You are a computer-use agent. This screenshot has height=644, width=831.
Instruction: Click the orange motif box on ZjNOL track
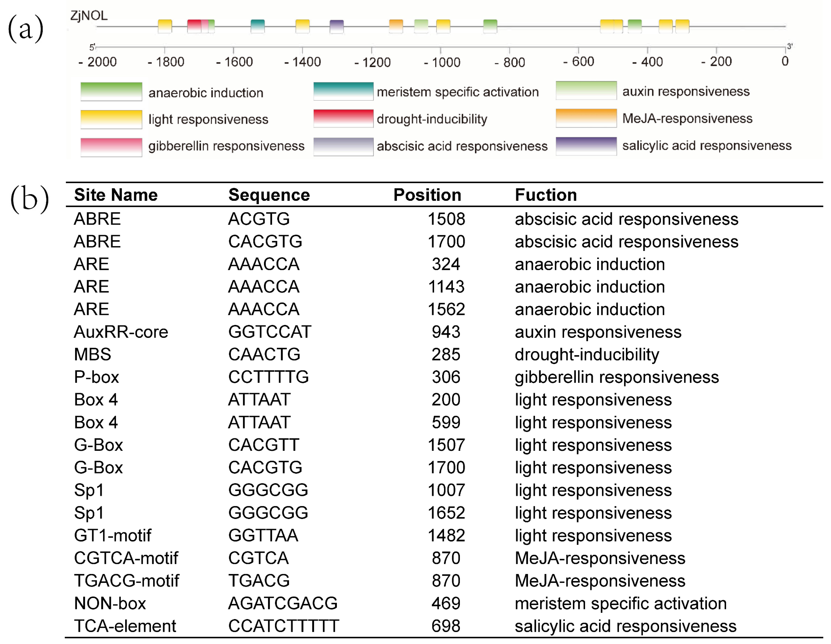point(396,26)
